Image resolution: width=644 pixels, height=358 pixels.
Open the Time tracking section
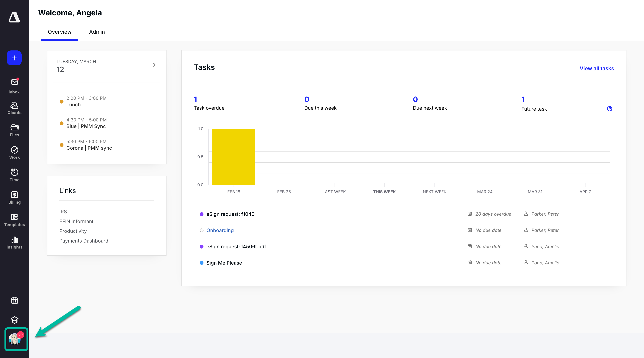[x=14, y=175]
